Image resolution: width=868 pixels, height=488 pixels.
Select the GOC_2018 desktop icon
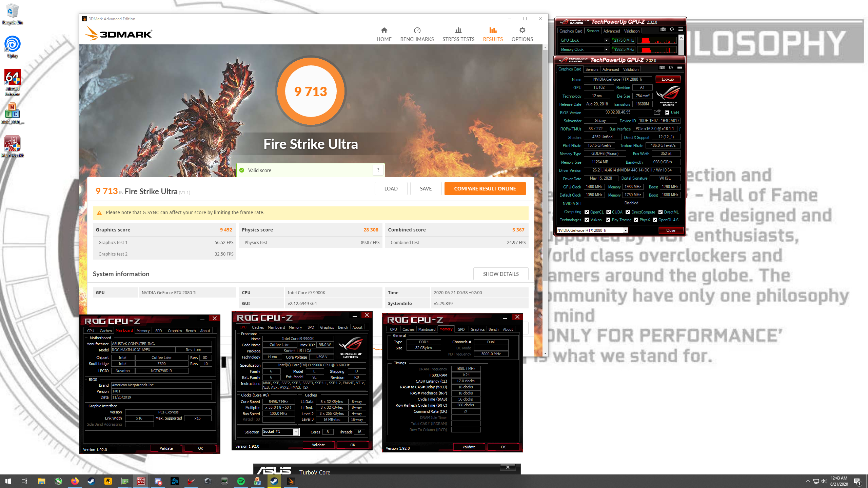(12, 114)
